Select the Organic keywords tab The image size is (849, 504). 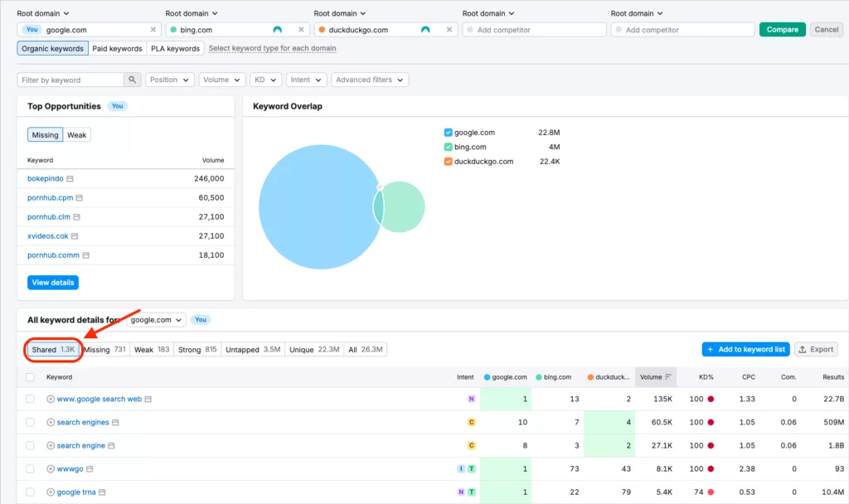point(52,48)
